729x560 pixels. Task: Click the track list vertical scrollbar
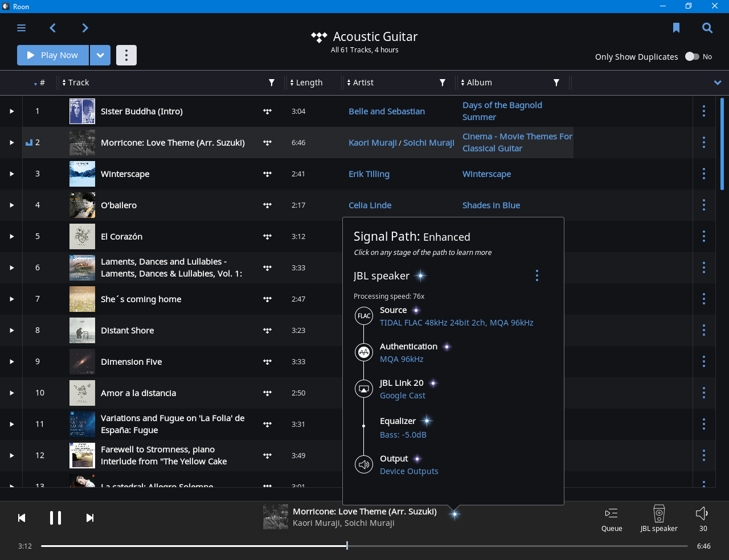[x=722, y=144]
